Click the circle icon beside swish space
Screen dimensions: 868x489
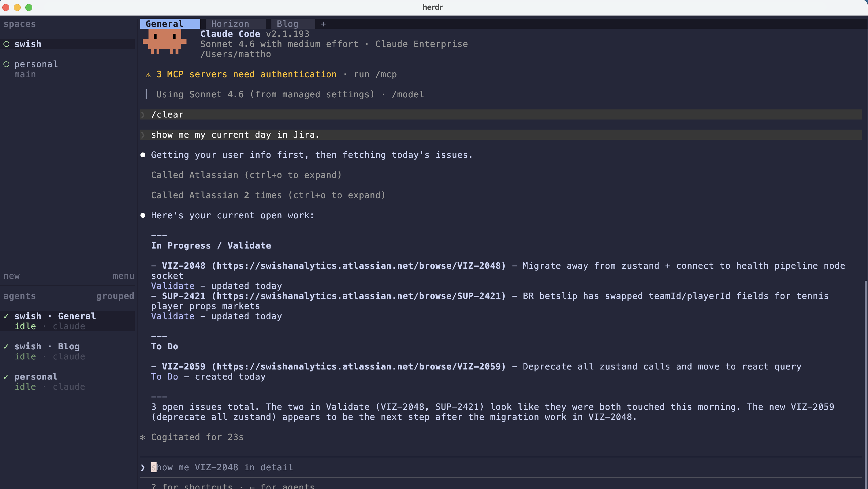point(6,44)
